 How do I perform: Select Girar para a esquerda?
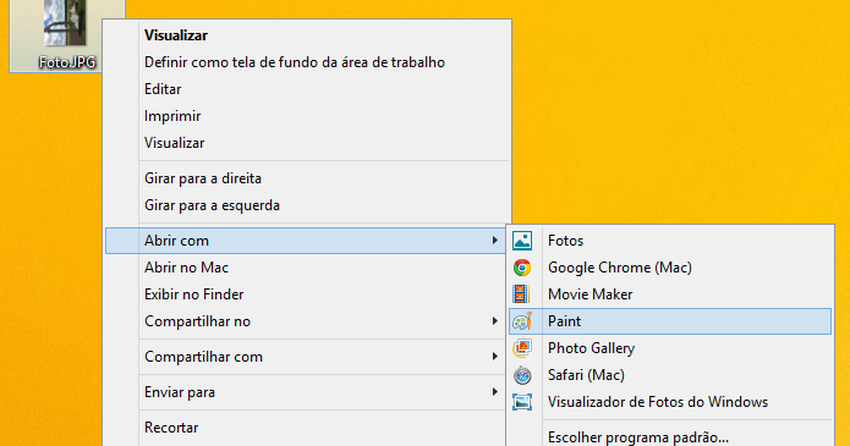point(212,205)
